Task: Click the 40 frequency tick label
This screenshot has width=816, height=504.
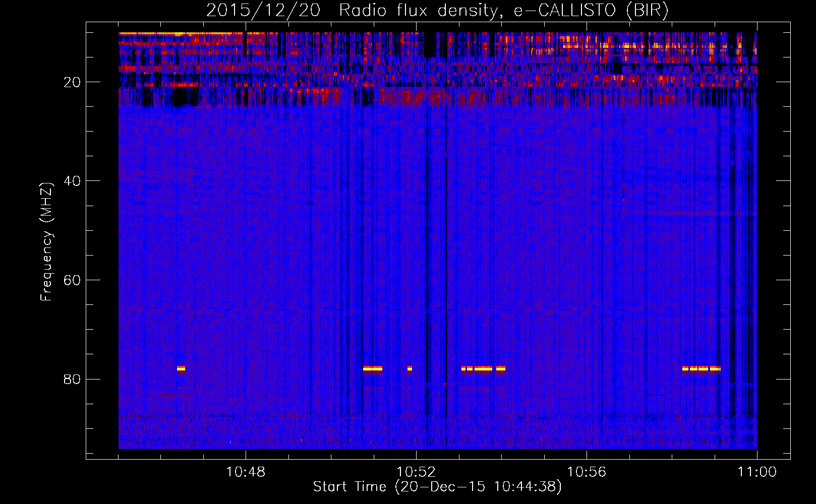Action: tap(72, 181)
